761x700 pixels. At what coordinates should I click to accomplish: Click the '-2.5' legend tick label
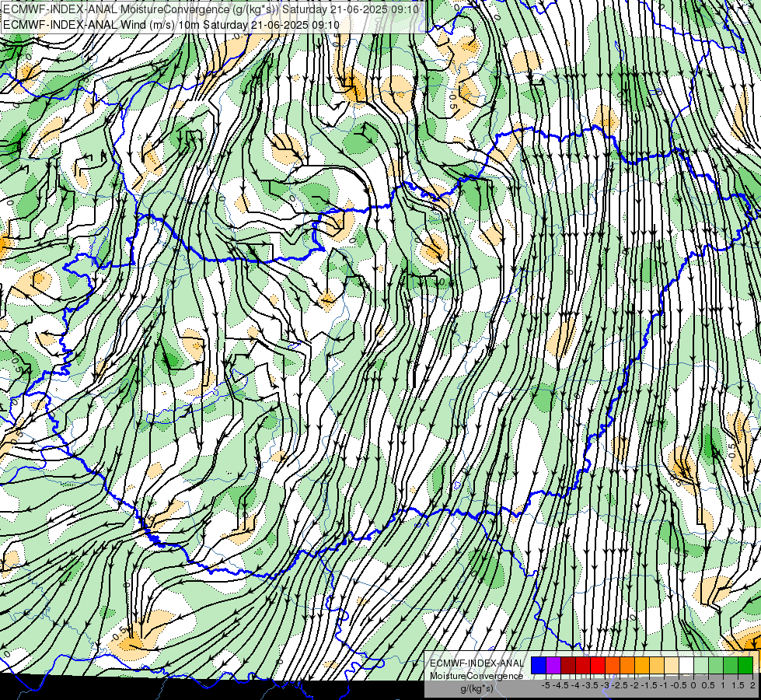click(x=620, y=685)
